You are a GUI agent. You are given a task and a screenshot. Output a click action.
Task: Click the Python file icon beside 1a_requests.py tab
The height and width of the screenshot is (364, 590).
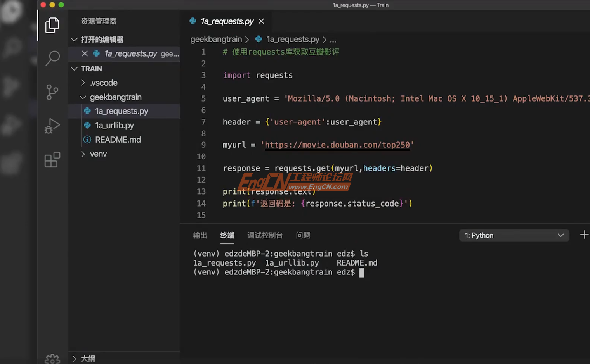(193, 21)
